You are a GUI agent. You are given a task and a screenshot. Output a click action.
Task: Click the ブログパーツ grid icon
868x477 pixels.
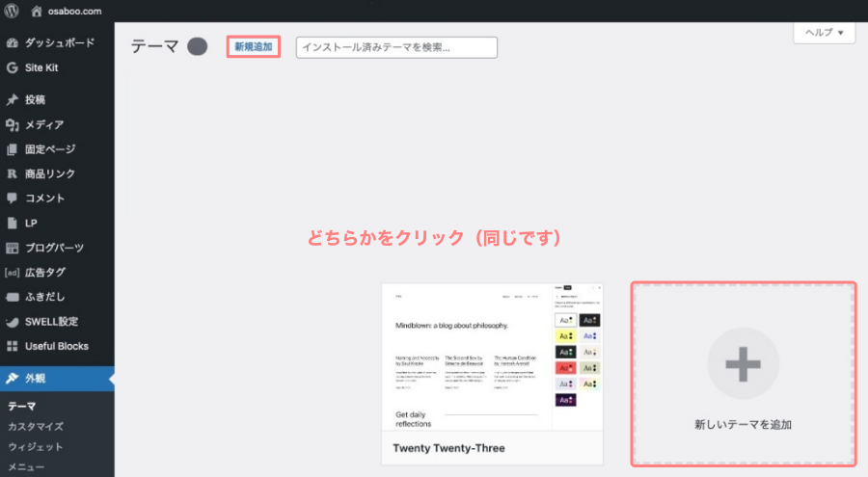tap(13, 248)
